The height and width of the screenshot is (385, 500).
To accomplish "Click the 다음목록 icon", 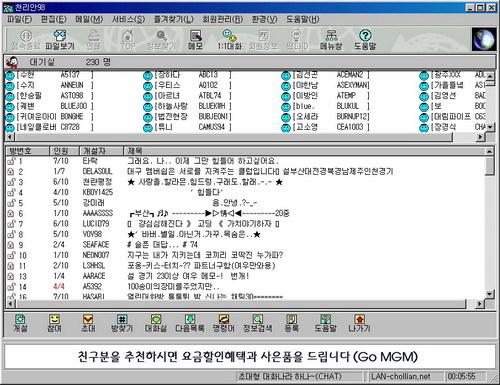I will pos(190,323).
